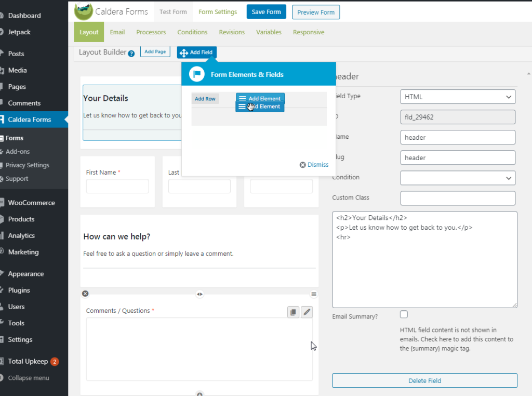
Task: Open Layout Builder help question icon
Action: (131, 54)
